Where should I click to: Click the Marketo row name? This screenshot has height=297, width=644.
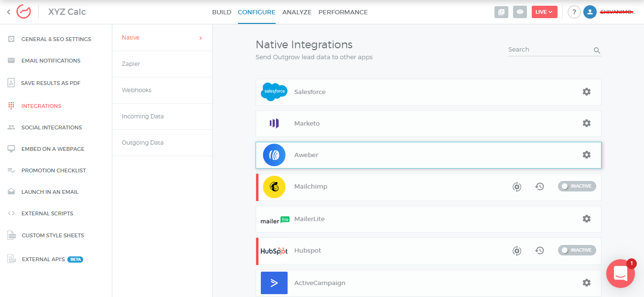[x=307, y=123]
